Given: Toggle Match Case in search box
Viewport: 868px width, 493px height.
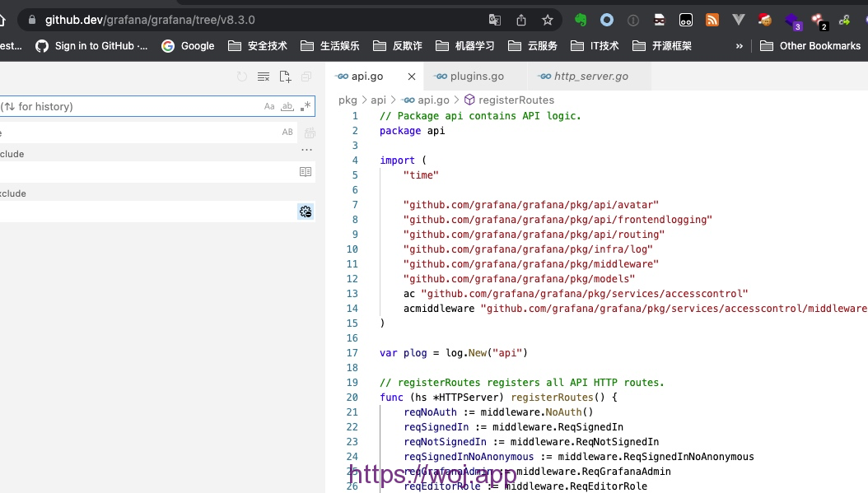Looking at the screenshot, I should click(269, 106).
